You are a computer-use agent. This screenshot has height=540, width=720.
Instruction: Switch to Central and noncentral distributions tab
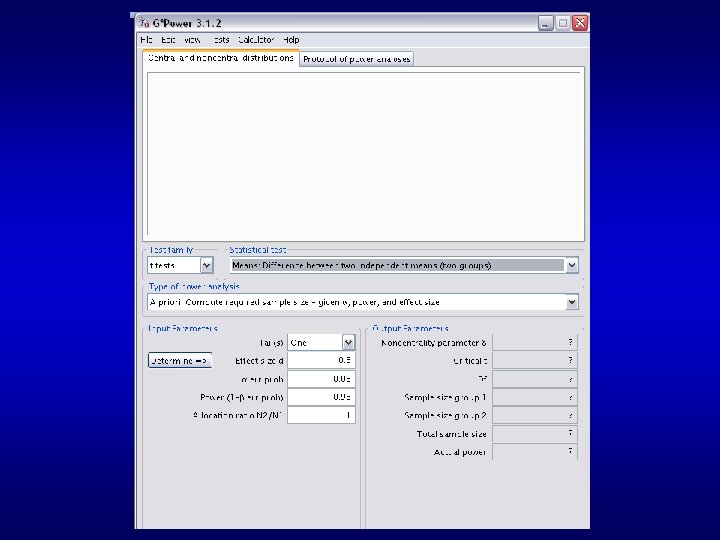(x=220, y=58)
